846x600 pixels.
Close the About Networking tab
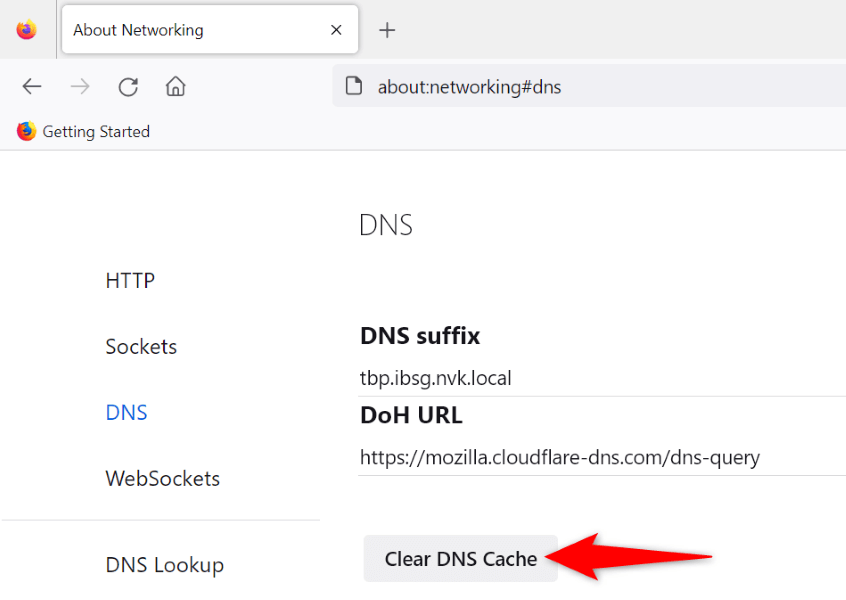336,30
